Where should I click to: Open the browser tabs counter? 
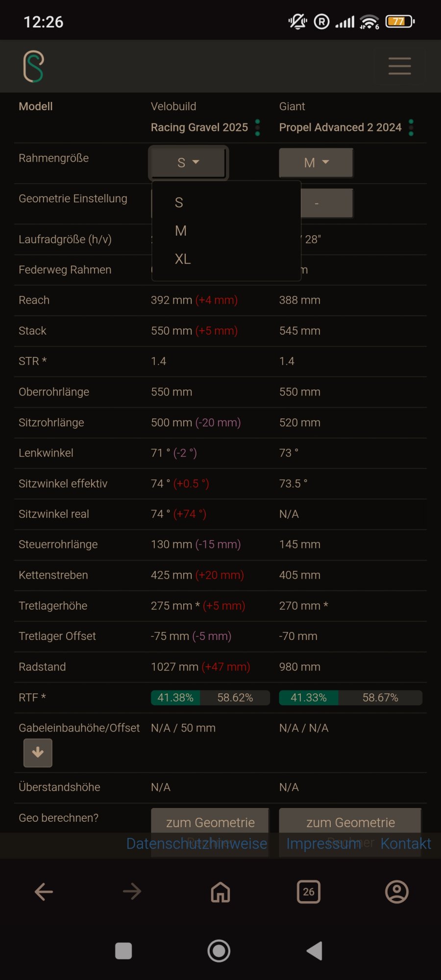point(308,892)
